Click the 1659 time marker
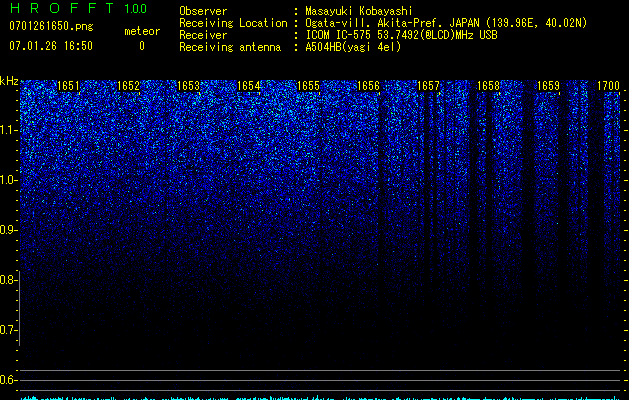This screenshot has height=400, width=629. pos(548,86)
